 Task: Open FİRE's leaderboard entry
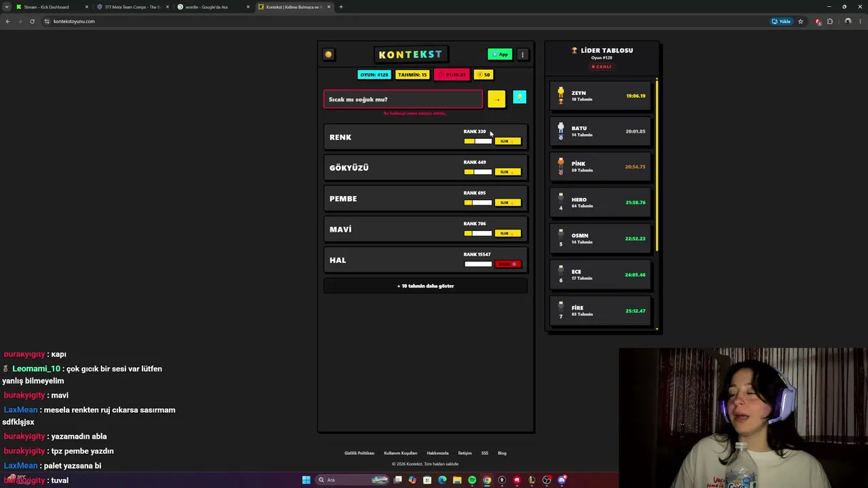click(x=601, y=310)
